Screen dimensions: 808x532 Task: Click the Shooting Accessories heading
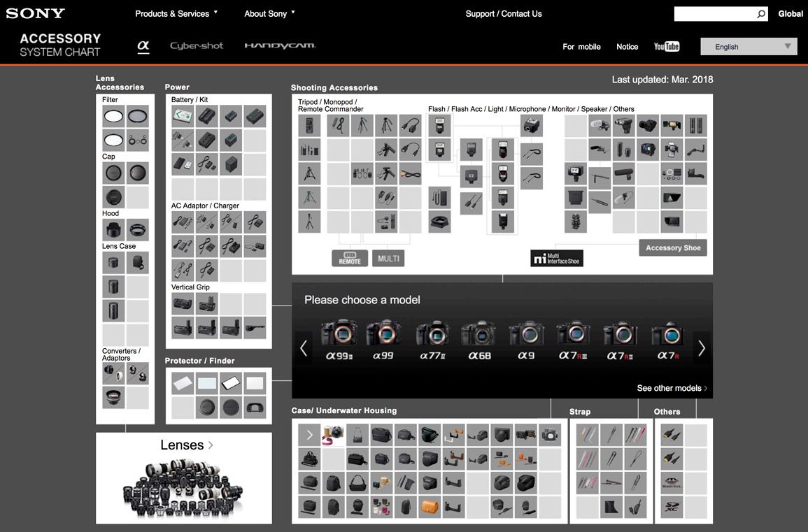coord(334,87)
